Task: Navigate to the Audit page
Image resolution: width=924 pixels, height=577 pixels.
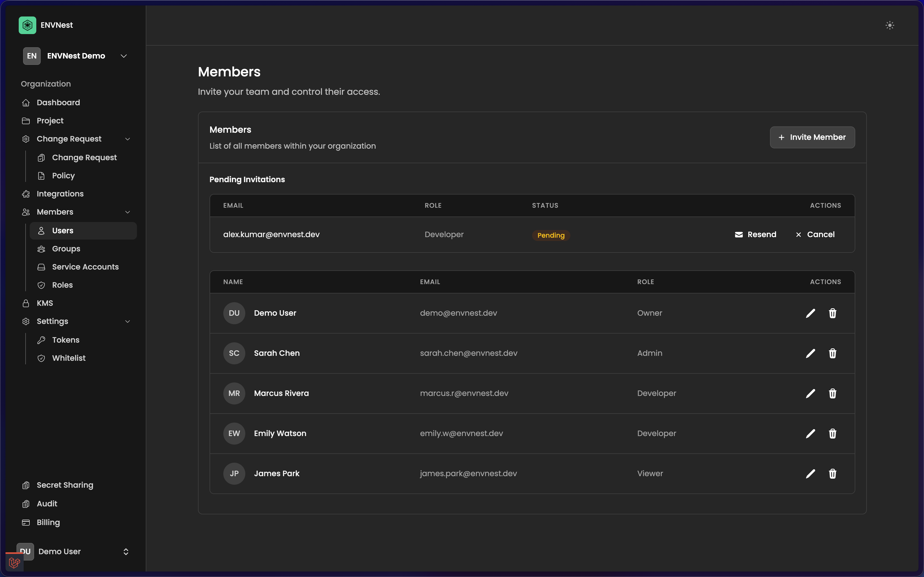Action: [46, 503]
